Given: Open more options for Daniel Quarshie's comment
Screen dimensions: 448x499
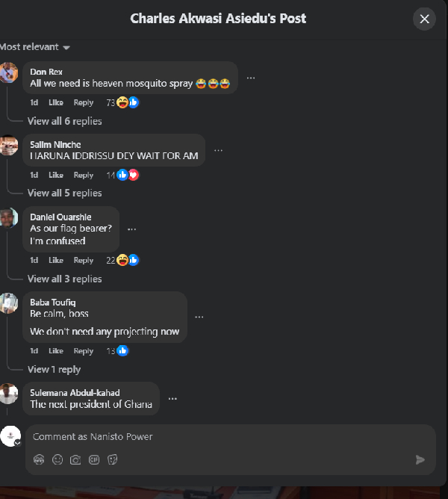Looking at the screenshot, I should pyautogui.click(x=132, y=229).
